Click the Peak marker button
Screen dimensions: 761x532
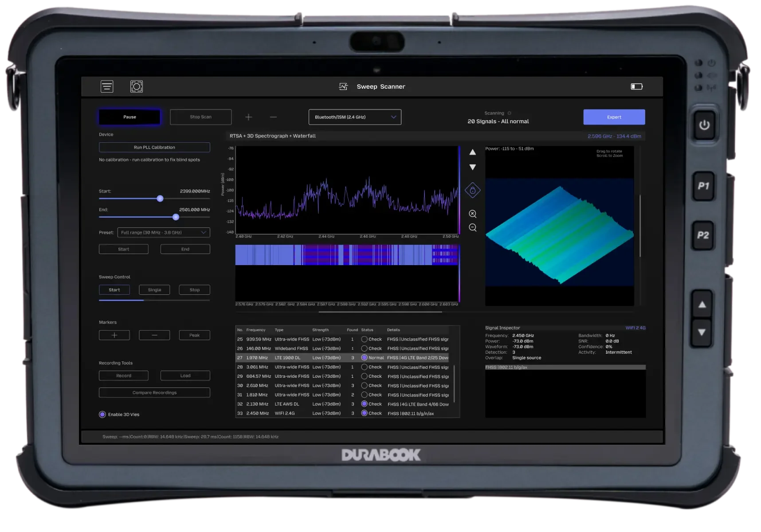[x=194, y=335]
